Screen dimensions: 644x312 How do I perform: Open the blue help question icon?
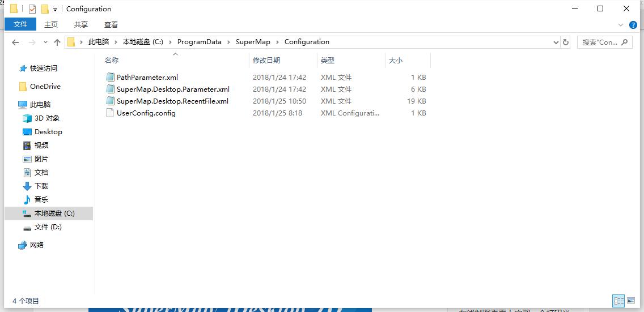(x=633, y=24)
